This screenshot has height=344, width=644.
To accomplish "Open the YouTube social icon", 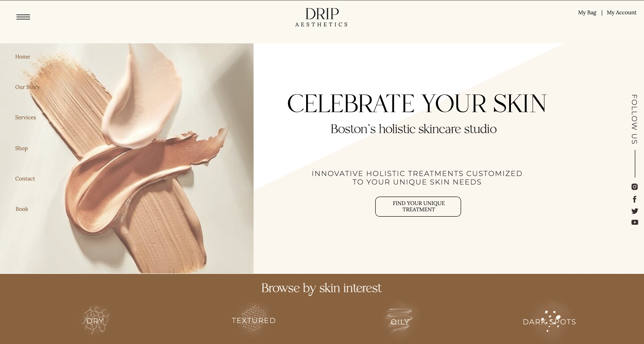I will (x=635, y=222).
